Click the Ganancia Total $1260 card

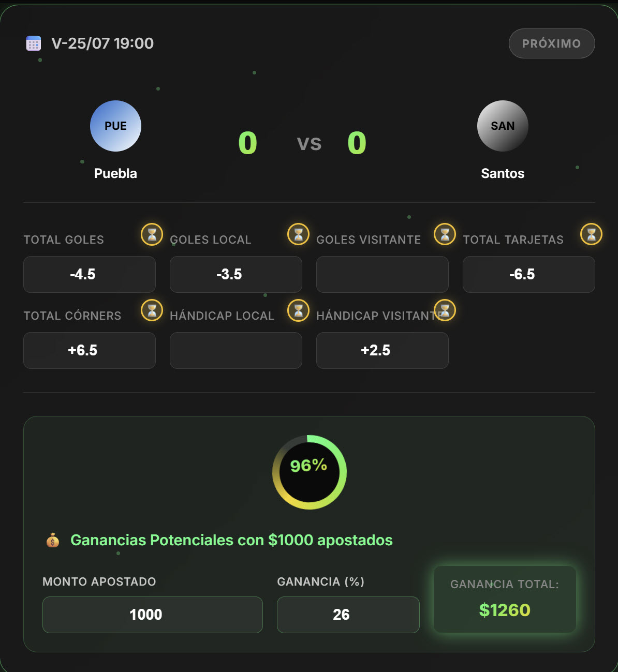point(505,599)
